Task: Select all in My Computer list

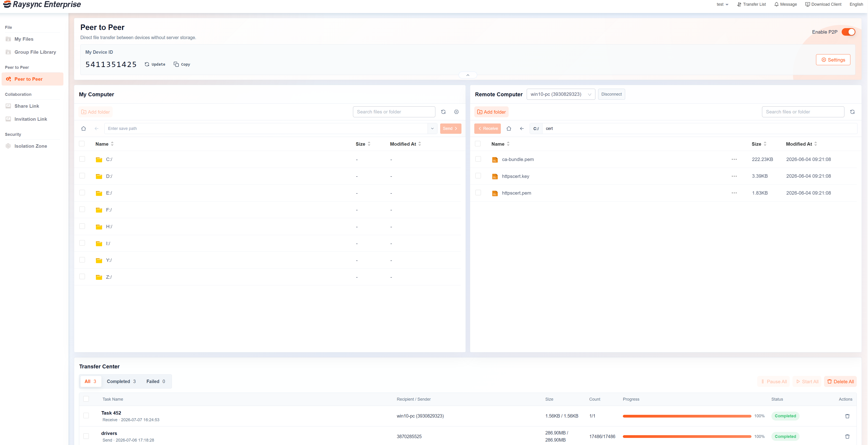Action: [x=82, y=144]
